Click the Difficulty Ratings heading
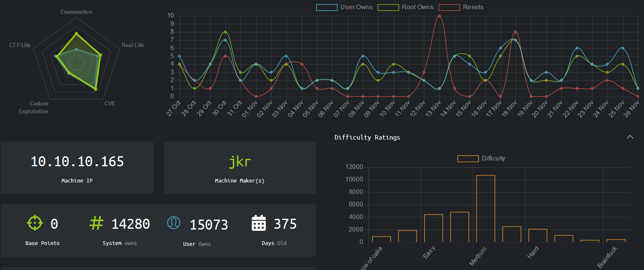The width and height of the screenshot is (644, 270). click(x=367, y=137)
